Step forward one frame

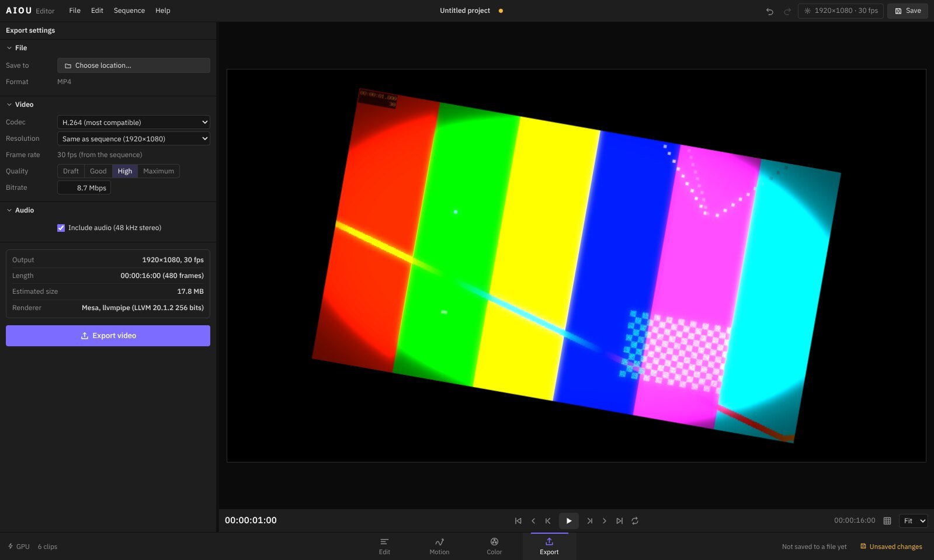(x=605, y=521)
